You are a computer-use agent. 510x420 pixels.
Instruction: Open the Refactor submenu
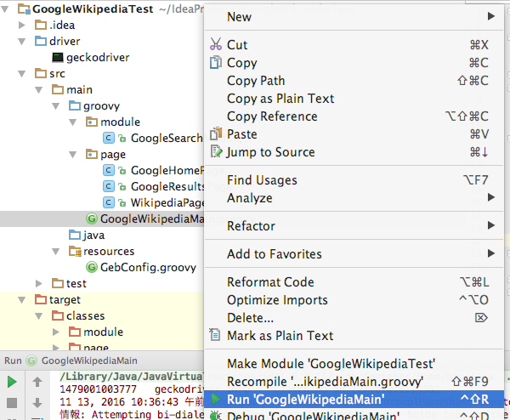coord(354,226)
